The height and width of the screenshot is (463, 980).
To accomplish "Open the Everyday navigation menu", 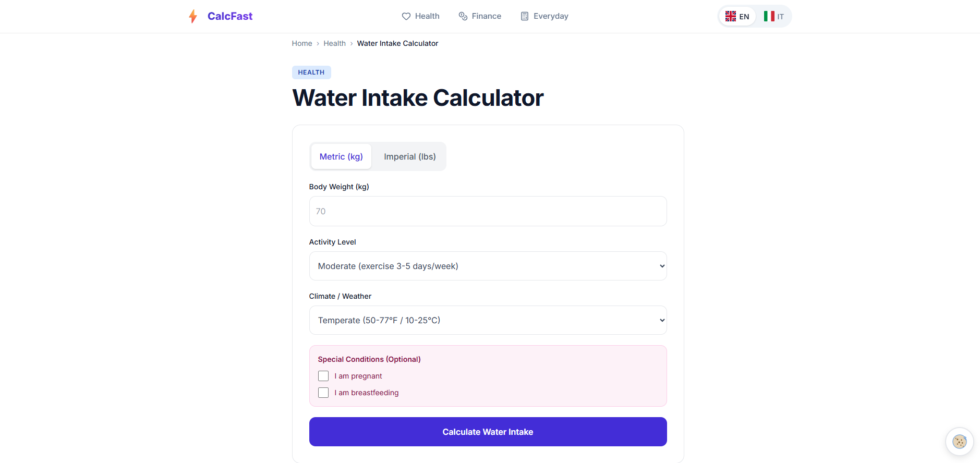I will tap(551, 16).
